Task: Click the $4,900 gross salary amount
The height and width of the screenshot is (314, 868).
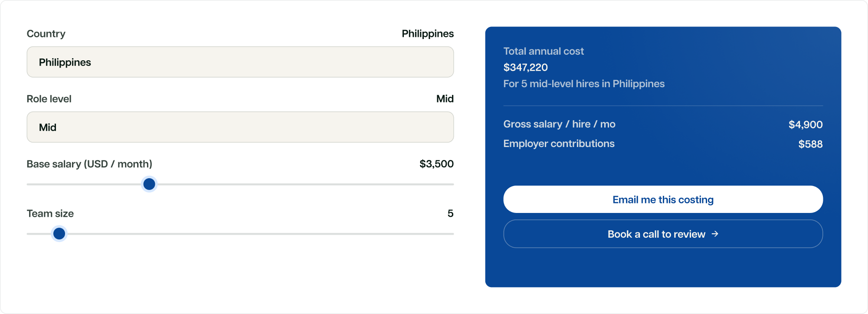Action: point(806,125)
